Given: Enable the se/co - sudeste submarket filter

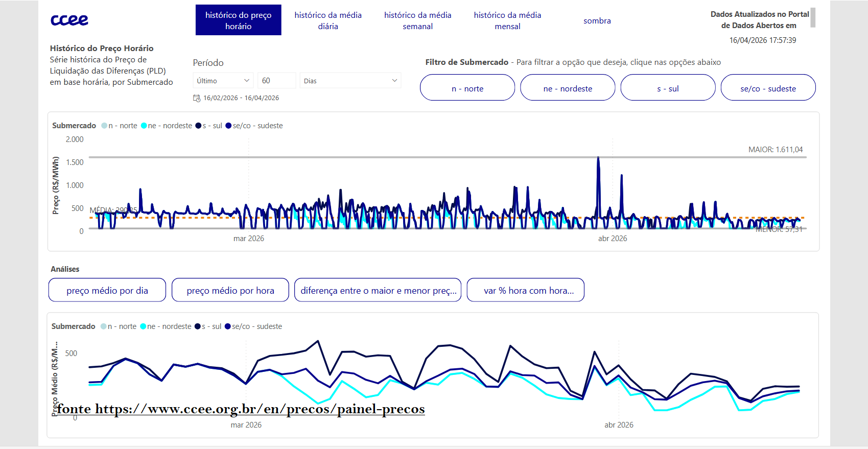Looking at the screenshot, I should [x=767, y=88].
